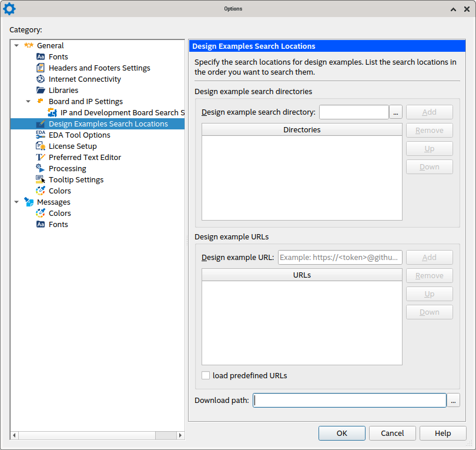The width and height of the screenshot is (476, 450).
Task: Click Down button beside URLs list
Action: pos(429,312)
